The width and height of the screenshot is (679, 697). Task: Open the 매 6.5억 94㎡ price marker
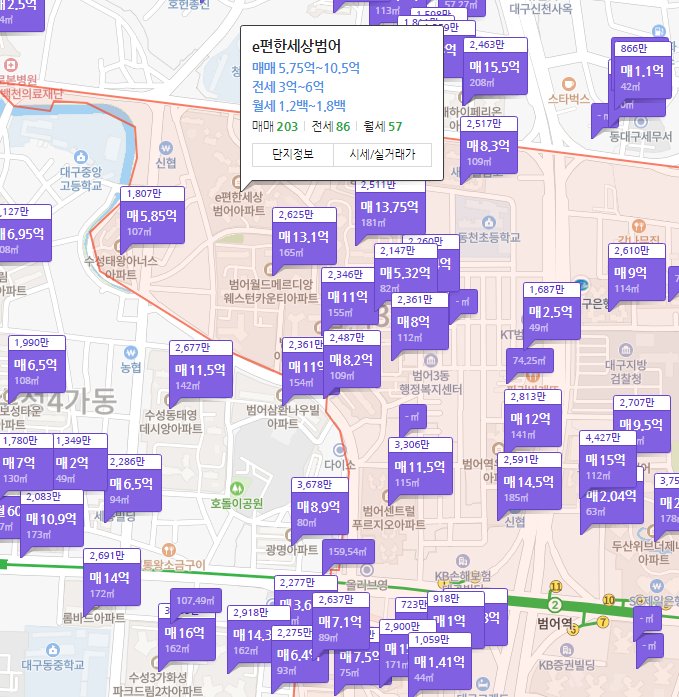pyautogui.click(x=132, y=484)
